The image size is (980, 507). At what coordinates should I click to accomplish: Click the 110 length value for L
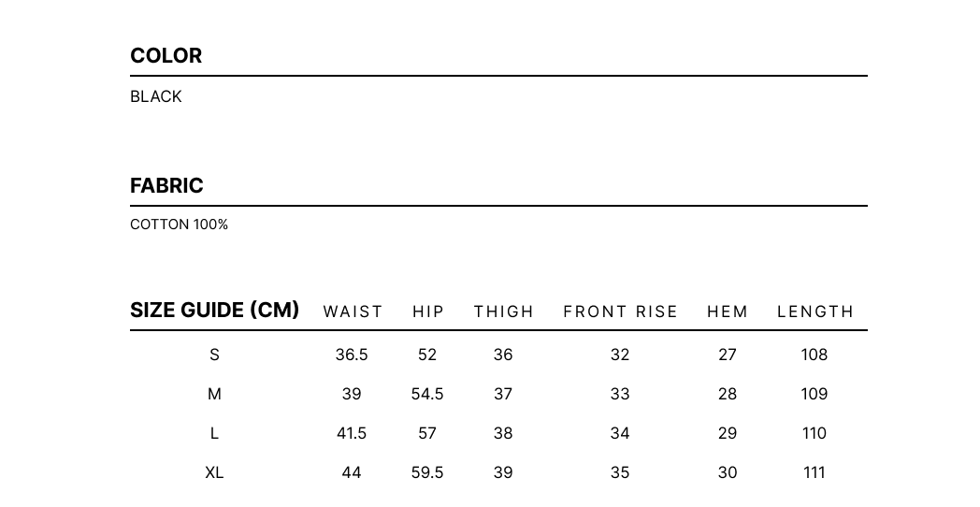(814, 434)
